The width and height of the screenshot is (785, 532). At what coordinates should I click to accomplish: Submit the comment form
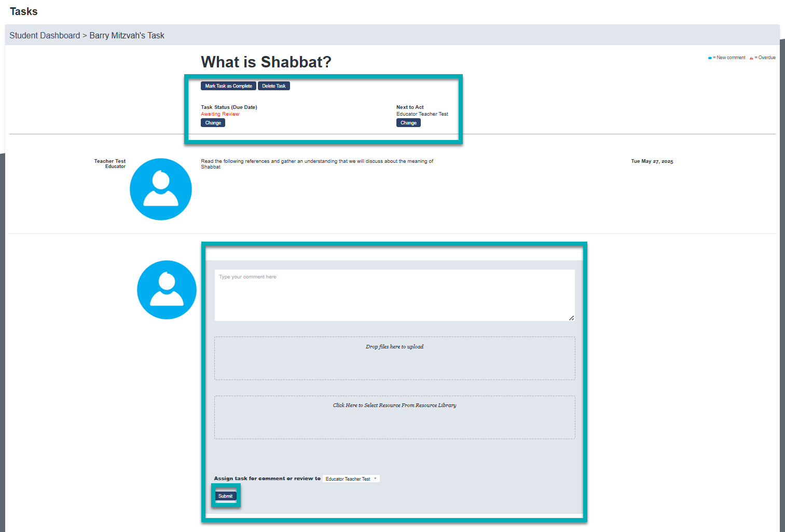click(x=225, y=496)
